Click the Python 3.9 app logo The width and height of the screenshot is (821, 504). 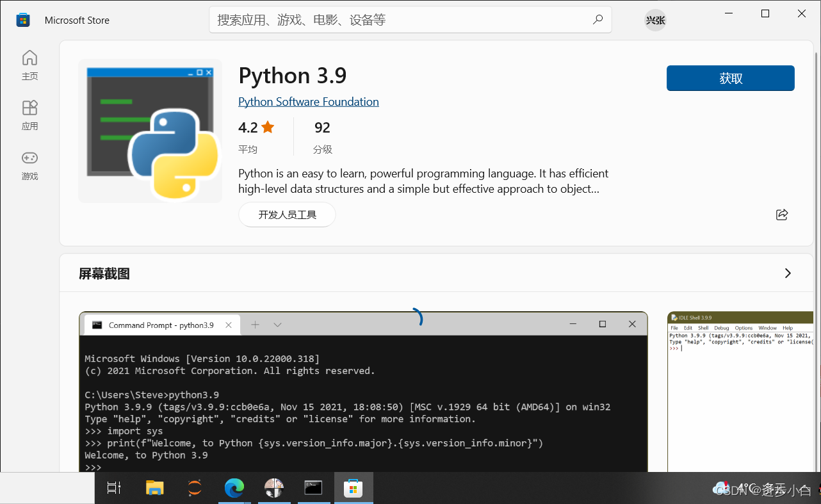[x=150, y=131]
